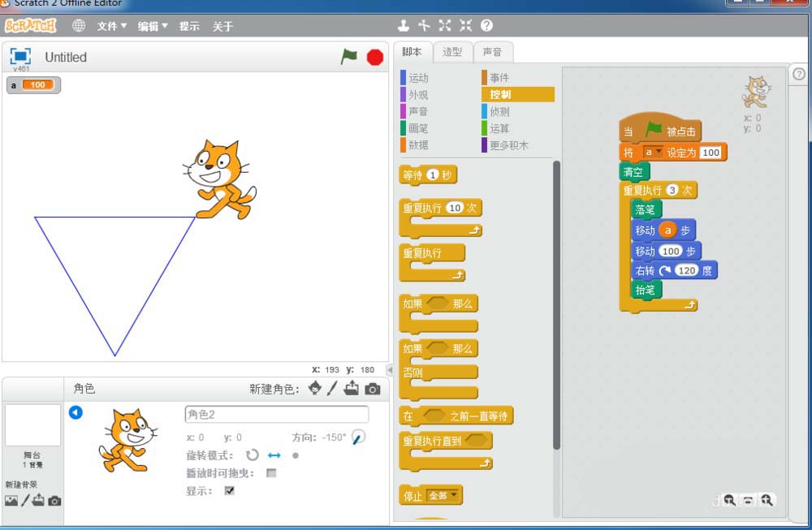Zoom in the scripts area

pyautogui.click(x=767, y=501)
